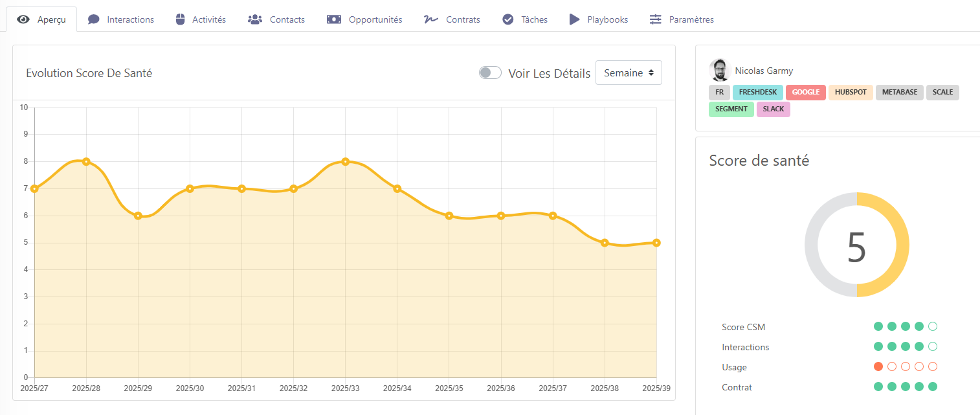This screenshot has height=415, width=980.
Task: Click the mouse icon for Activités
Action: (x=181, y=19)
